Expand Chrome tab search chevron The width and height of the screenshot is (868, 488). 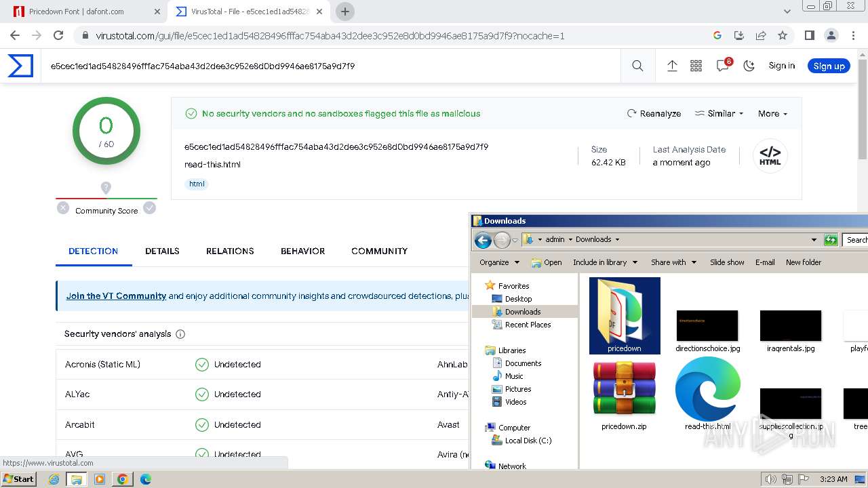click(x=787, y=12)
